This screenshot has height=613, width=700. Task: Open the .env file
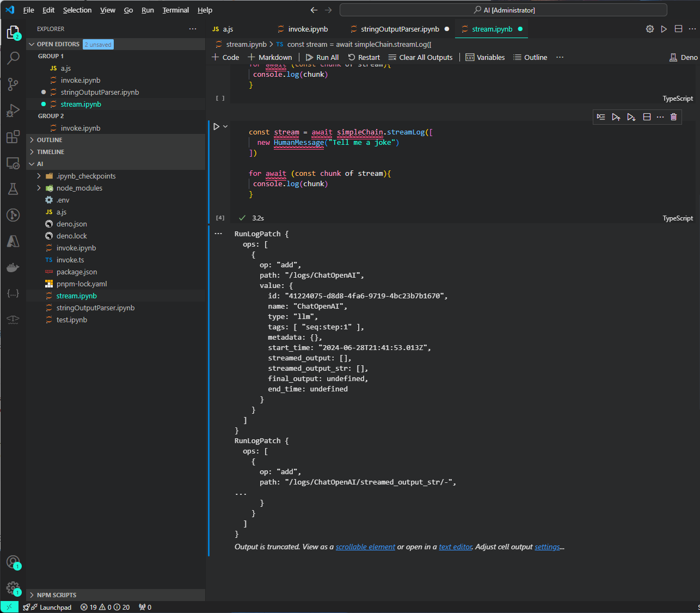pyautogui.click(x=115, y=200)
